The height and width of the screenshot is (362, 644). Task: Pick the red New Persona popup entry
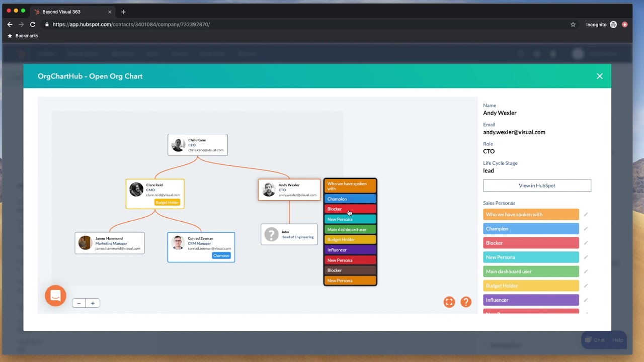pyautogui.click(x=350, y=260)
